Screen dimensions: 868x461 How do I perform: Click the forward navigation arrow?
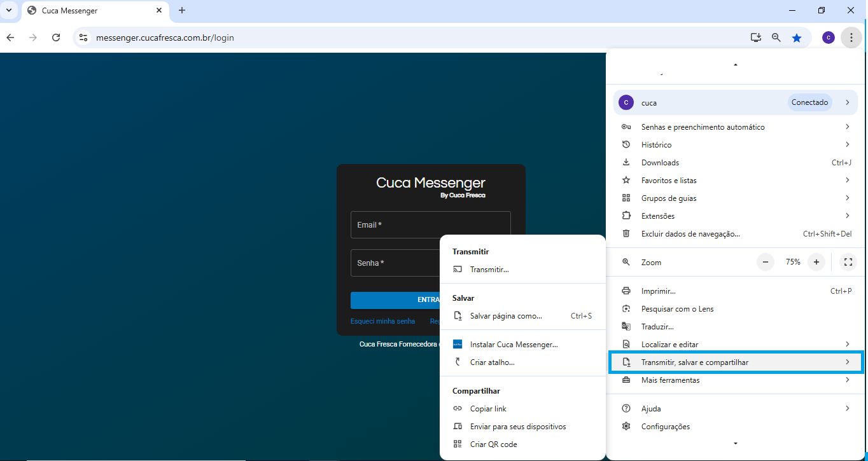coord(33,38)
